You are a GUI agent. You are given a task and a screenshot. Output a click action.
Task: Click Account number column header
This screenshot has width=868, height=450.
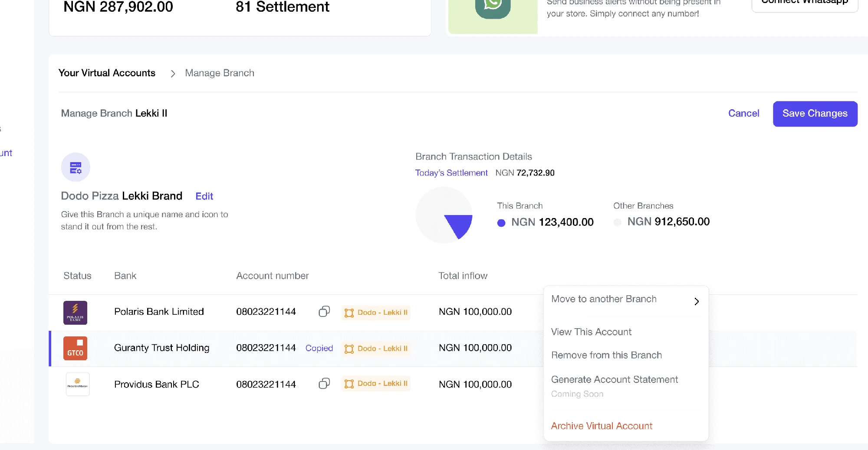[x=273, y=276]
